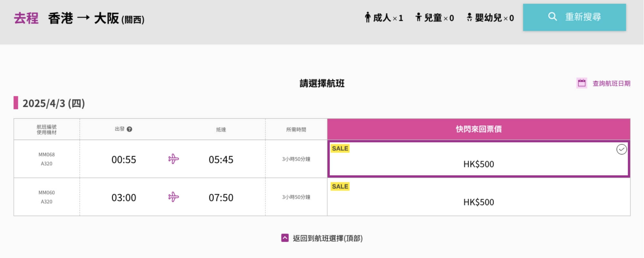
Task: Click the 2025/4/3 (四) date heading
Action: click(53, 103)
